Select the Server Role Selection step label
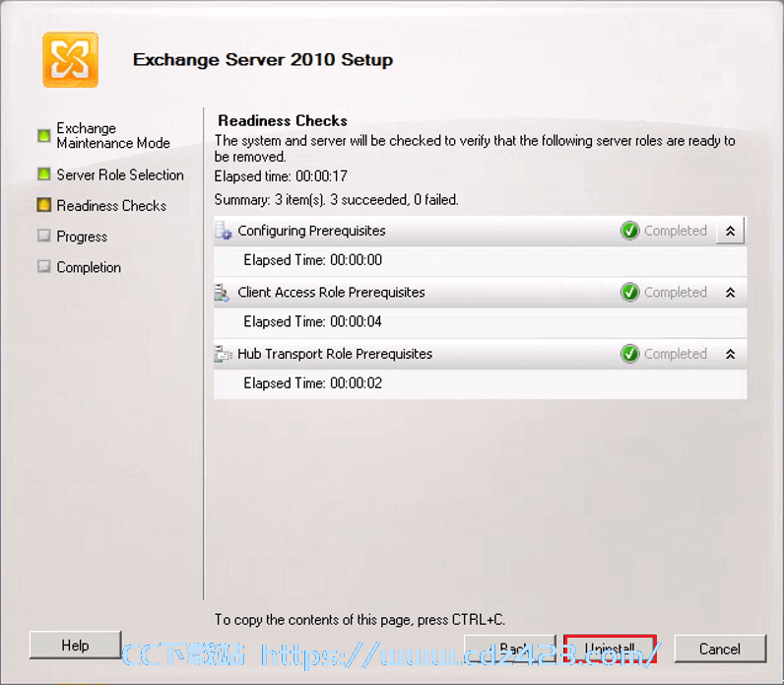This screenshot has height=685, width=784. pyautogui.click(x=120, y=175)
